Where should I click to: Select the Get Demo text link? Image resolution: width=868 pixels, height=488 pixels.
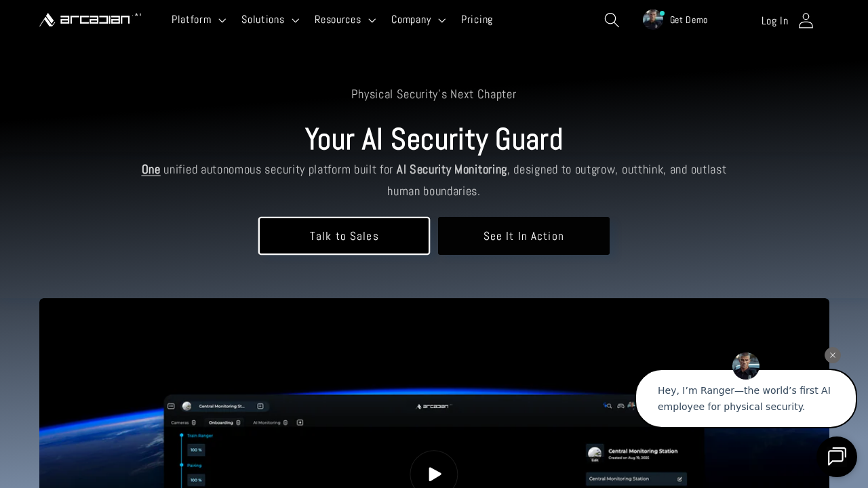coord(688,20)
